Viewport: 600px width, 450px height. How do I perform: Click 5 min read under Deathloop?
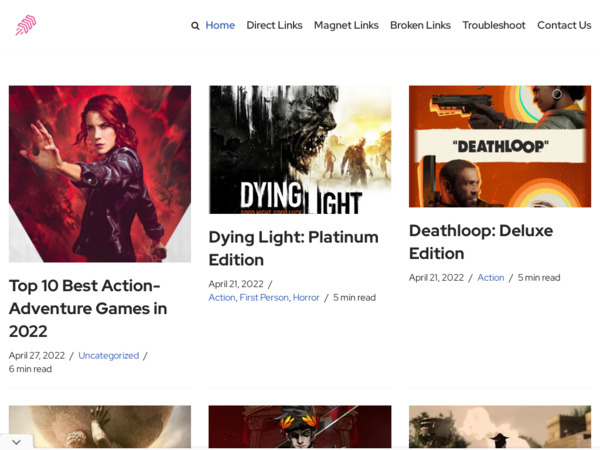(539, 277)
